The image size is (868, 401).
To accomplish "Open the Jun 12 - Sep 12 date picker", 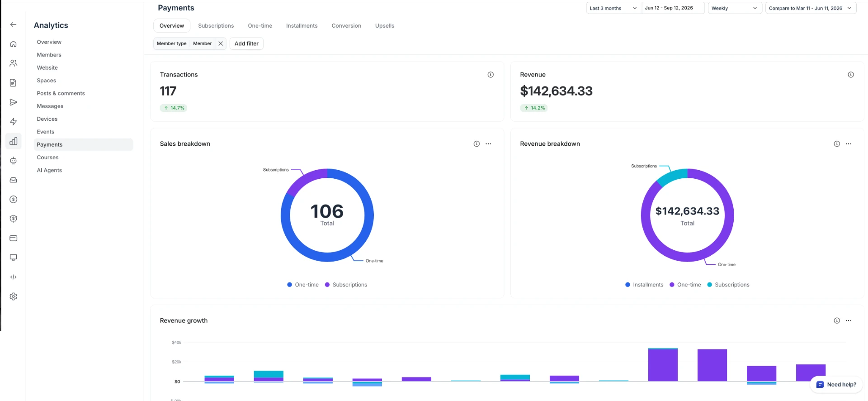I will tap(673, 8).
